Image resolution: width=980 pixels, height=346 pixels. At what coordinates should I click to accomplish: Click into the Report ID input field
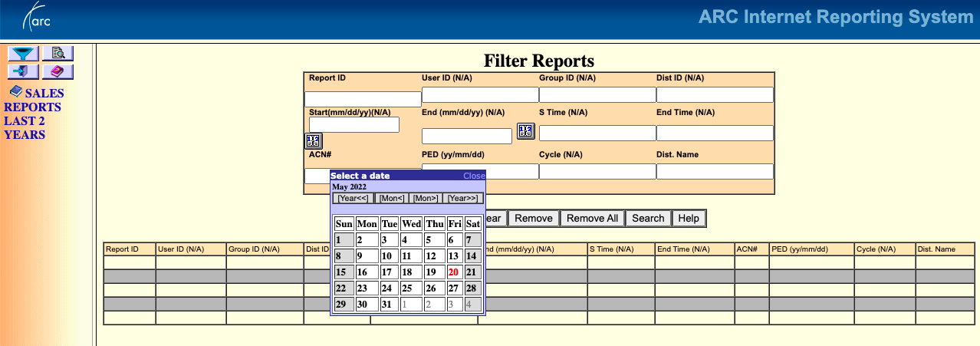(x=363, y=99)
